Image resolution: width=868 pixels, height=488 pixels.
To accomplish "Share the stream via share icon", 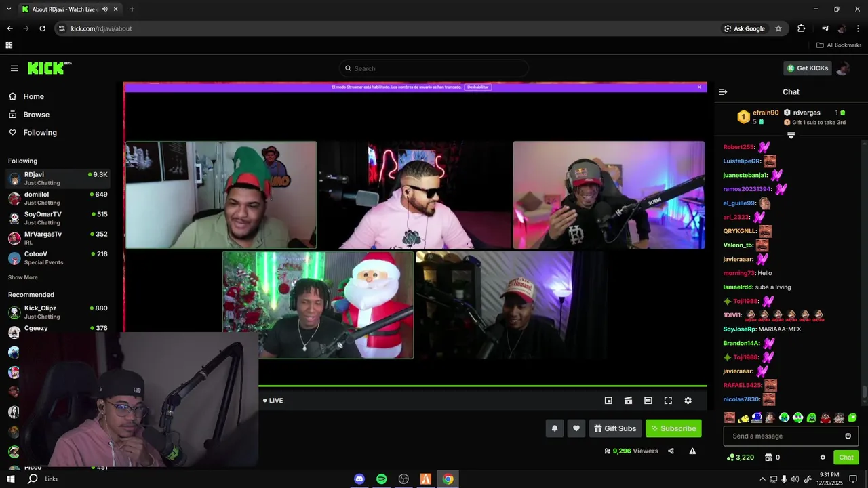I will pyautogui.click(x=671, y=451).
